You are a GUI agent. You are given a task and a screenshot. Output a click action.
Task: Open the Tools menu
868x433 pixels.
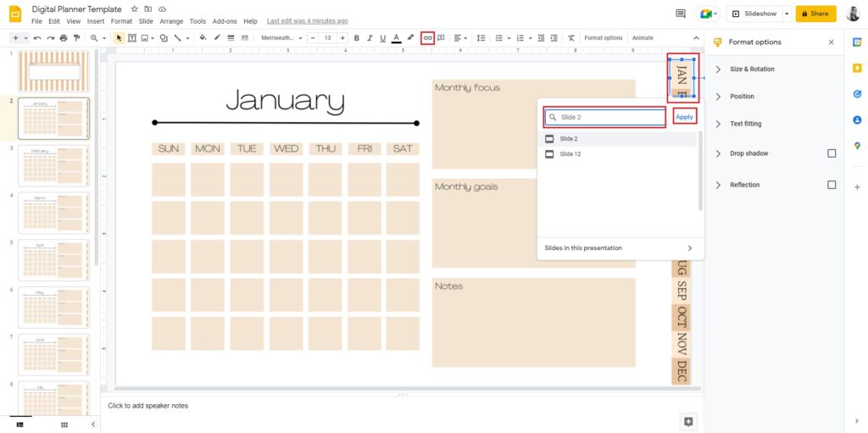coord(198,21)
